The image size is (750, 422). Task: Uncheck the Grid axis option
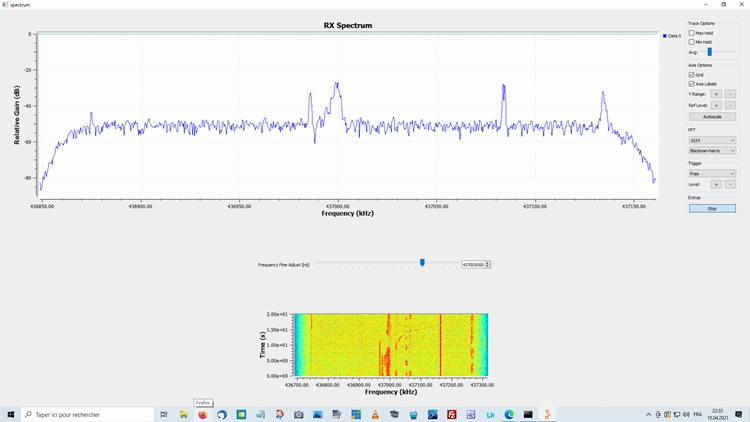coord(691,75)
